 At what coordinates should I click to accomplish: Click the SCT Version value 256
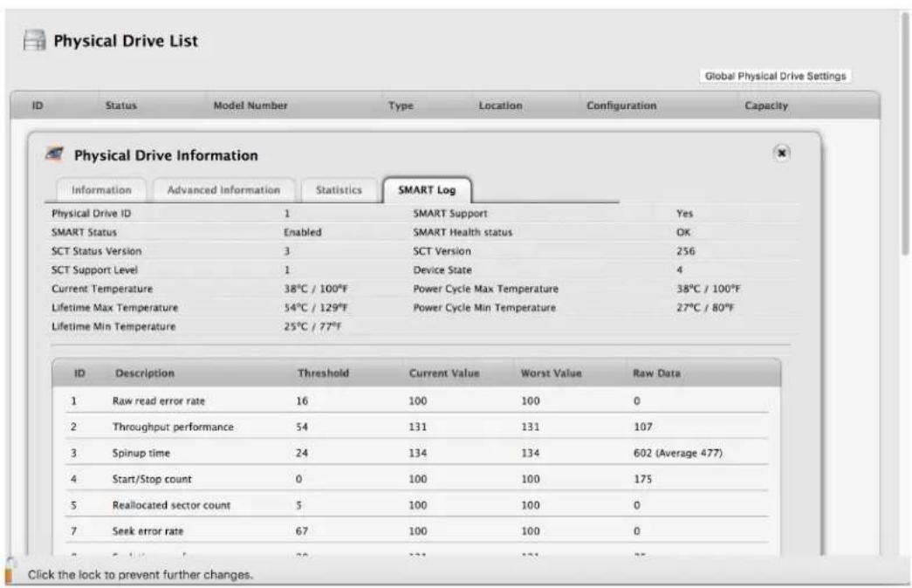(686, 251)
